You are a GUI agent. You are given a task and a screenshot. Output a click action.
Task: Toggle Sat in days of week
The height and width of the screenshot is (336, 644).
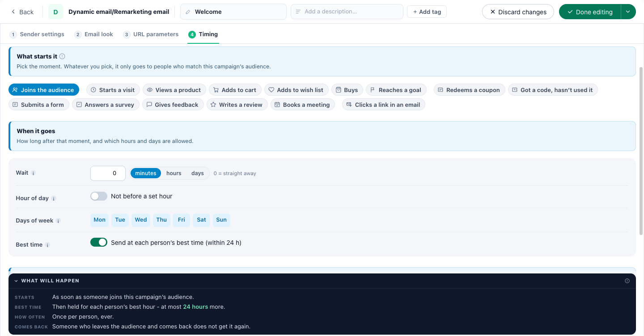202,220
